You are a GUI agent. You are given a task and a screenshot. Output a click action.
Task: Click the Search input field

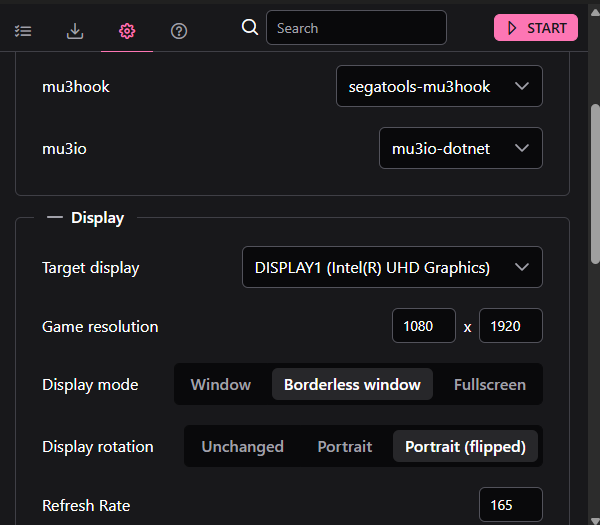pyautogui.click(x=356, y=28)
